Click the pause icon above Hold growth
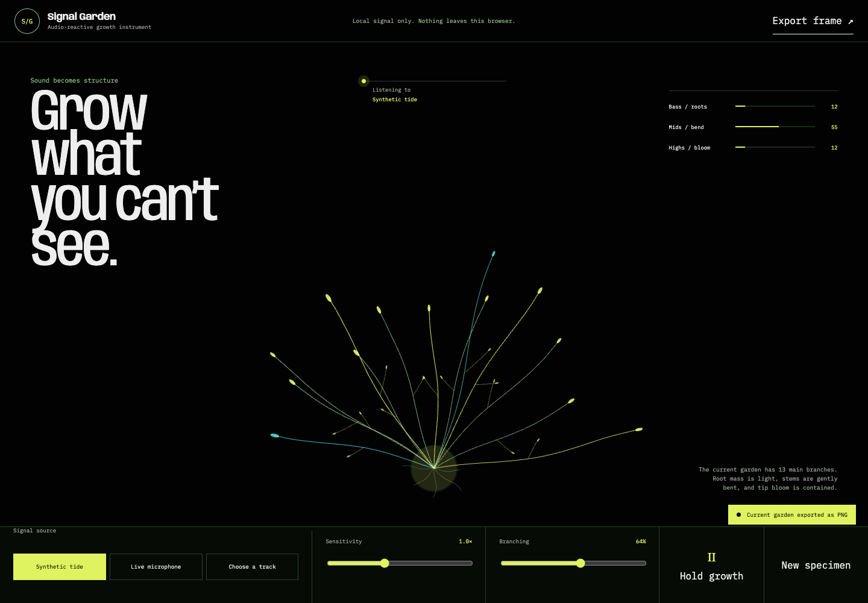The image size is (868, 603). point(711,557)
